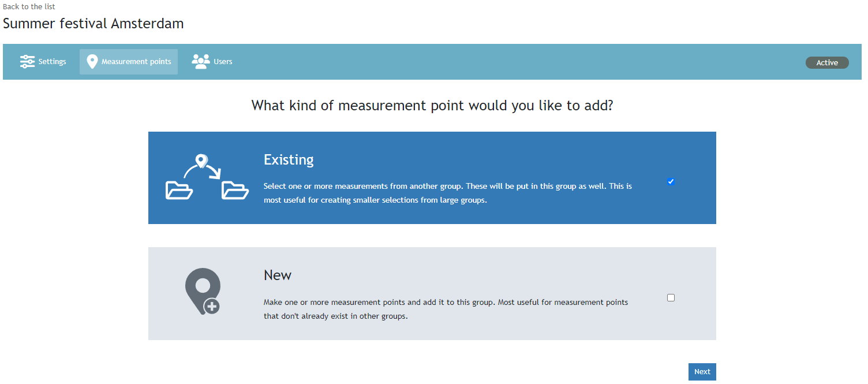
Task: Go back to the list
Action: [x=29, y=6]
